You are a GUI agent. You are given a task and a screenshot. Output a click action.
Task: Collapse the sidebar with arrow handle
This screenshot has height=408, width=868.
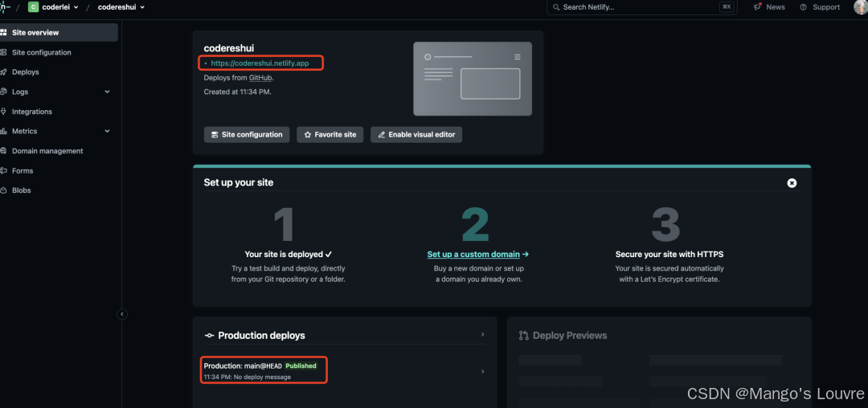pos(122,314)
